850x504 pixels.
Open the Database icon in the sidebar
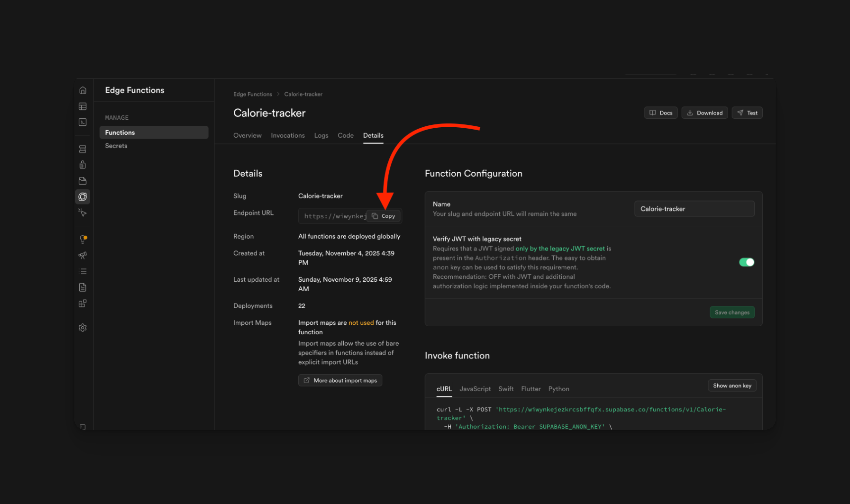pos(83,149)
